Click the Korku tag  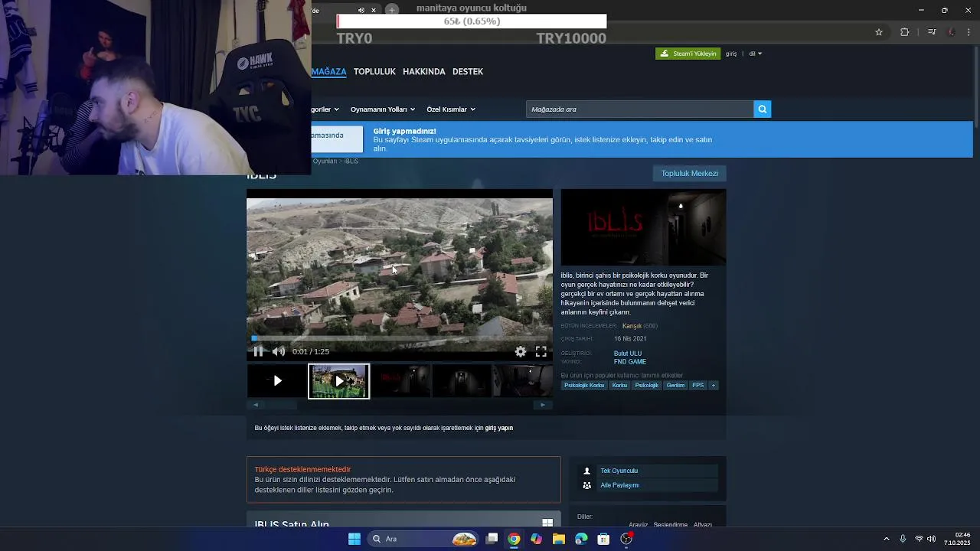[x=619, y=385]
